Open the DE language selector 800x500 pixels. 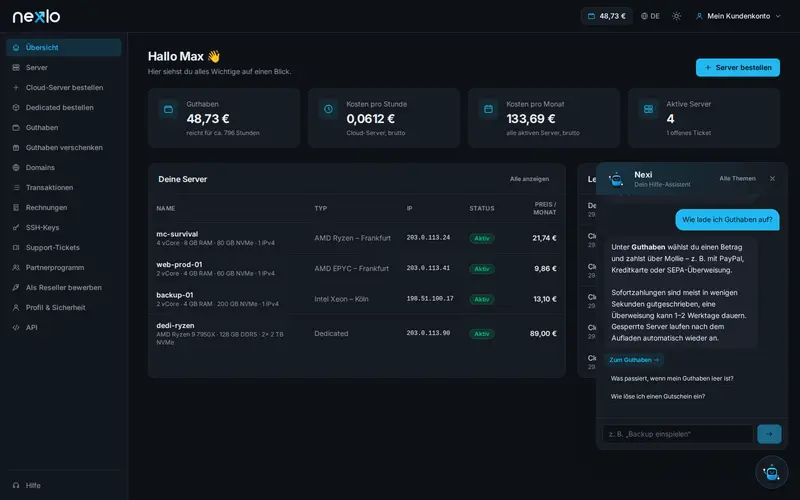point(651,16)
